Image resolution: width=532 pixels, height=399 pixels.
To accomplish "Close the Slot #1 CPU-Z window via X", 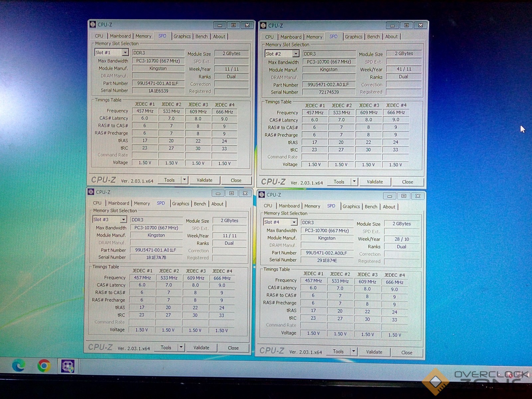I will click(x=247, y=25).
